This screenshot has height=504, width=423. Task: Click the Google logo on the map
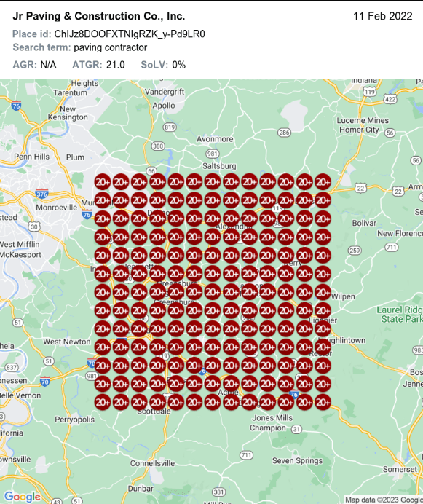coord(22,497)
